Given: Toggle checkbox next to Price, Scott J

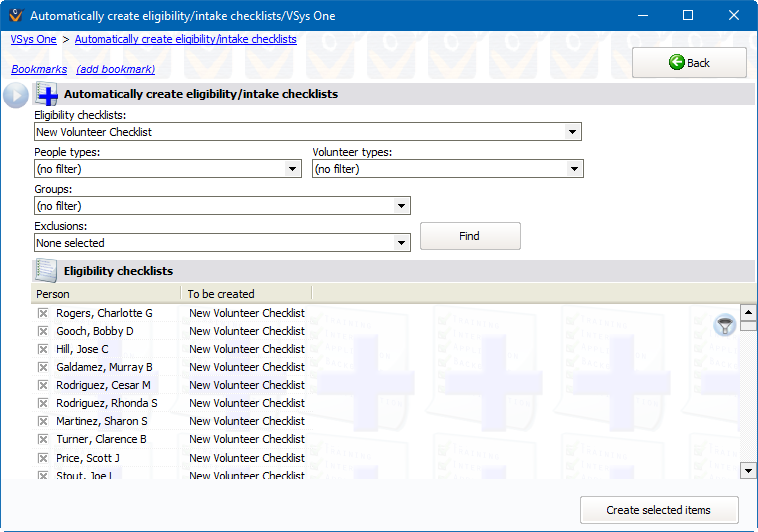Looking at the screenshot, I should 43,458.
